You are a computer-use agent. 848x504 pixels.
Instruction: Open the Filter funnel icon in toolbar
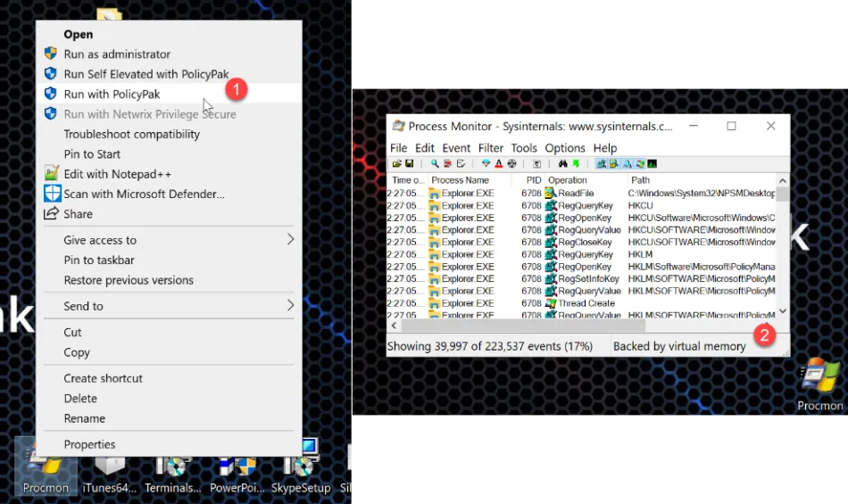tap(486, 164)
